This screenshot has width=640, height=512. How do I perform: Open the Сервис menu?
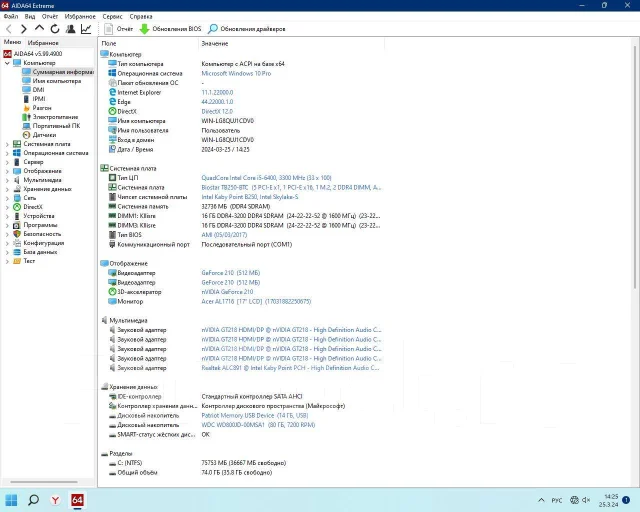click(112, 16)
